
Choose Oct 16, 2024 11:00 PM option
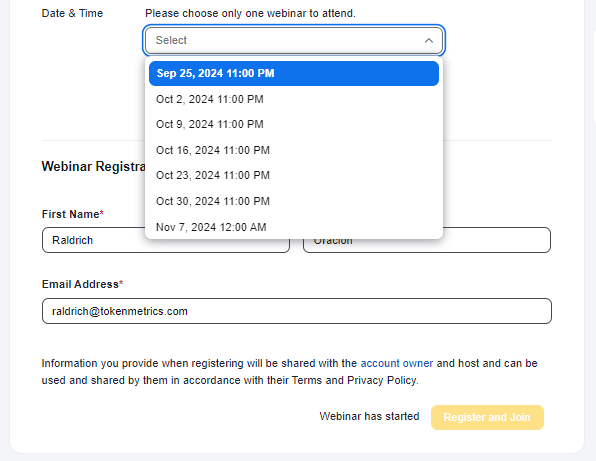pyautogui.click(x=293, y=150)
